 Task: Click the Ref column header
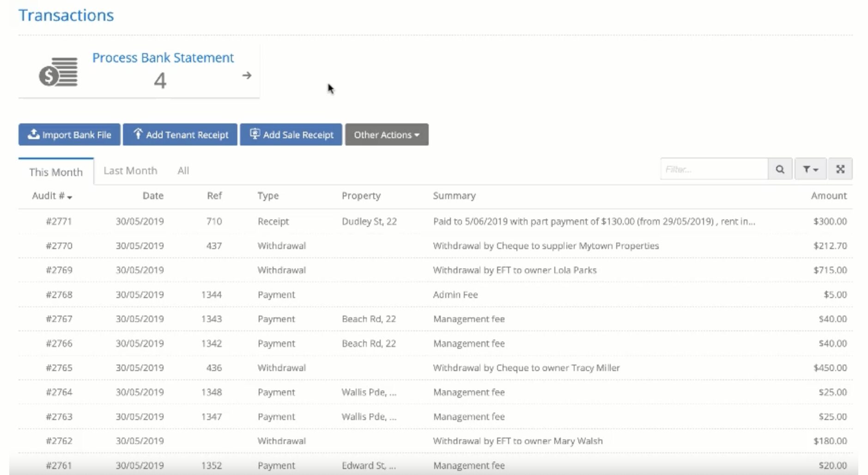coord(214,196)
